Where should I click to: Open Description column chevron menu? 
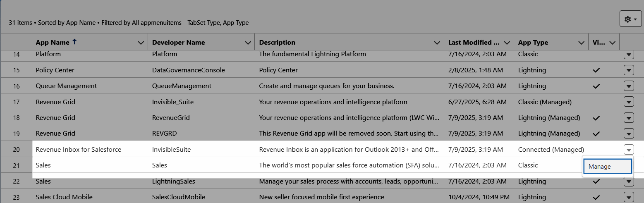(x=437, y=43)
